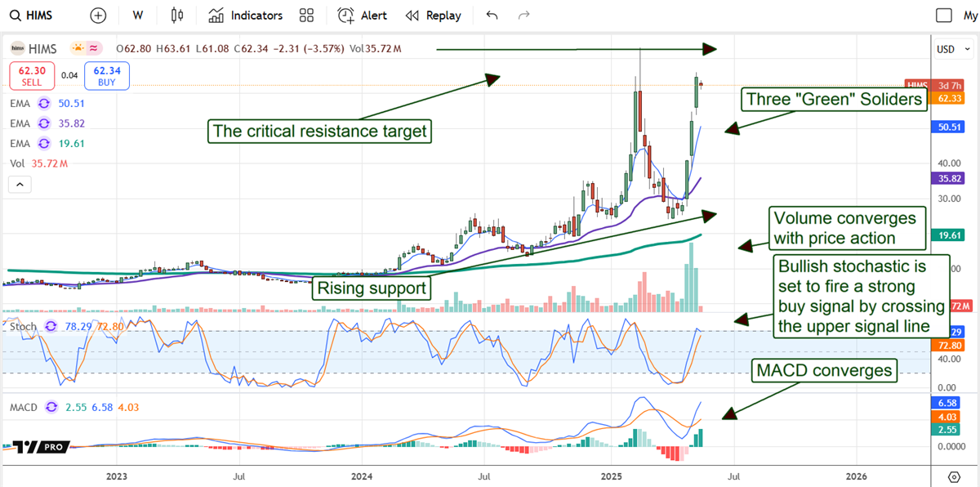980x487 pixels.
Task: Open the USD currency dropdown
Action: pyautogui.click(x=951, y=49)
